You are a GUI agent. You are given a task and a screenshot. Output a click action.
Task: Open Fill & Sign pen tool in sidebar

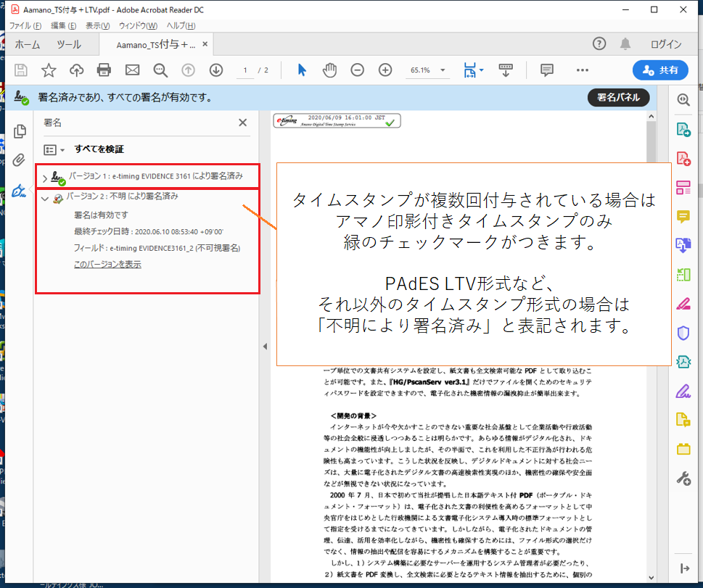click(683, 392)
